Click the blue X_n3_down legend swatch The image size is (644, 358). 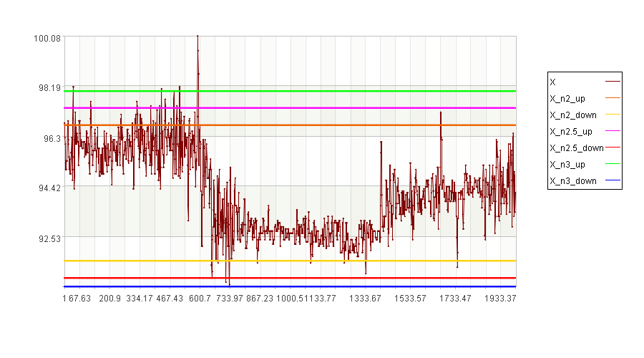[x=613, y=180]
